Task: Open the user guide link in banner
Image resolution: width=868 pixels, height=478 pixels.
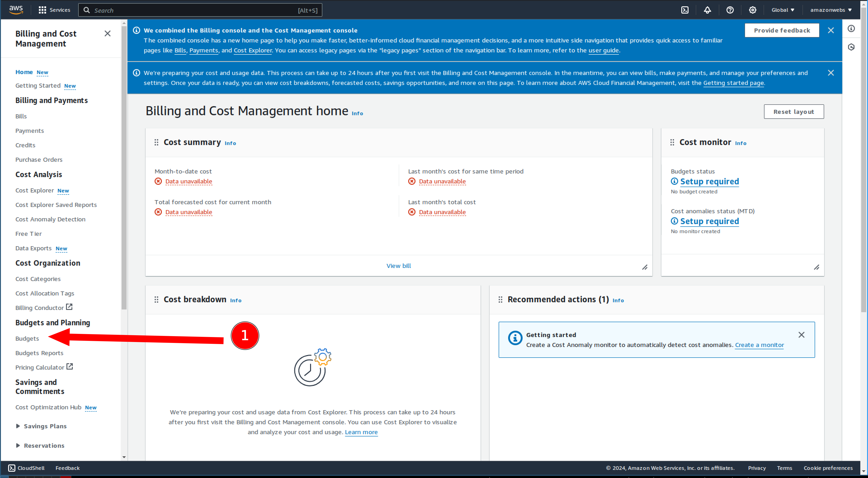Action: (x=604, y=50)
